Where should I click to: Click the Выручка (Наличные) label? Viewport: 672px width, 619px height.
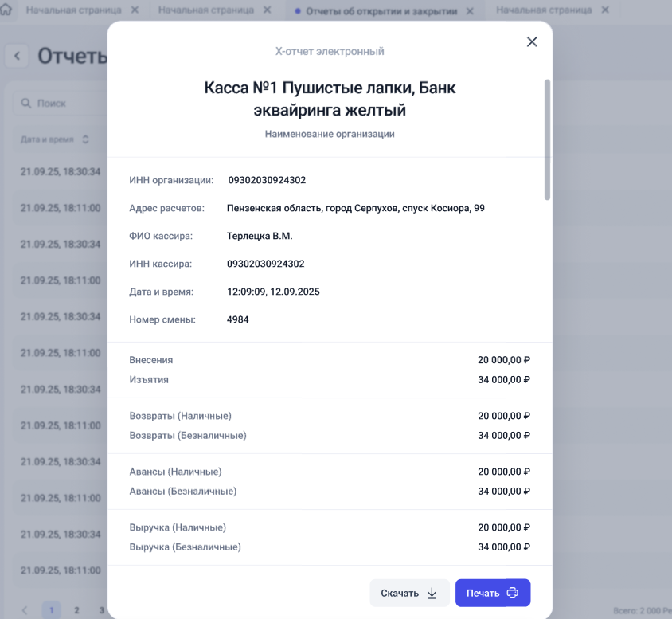tap(178, 527)
